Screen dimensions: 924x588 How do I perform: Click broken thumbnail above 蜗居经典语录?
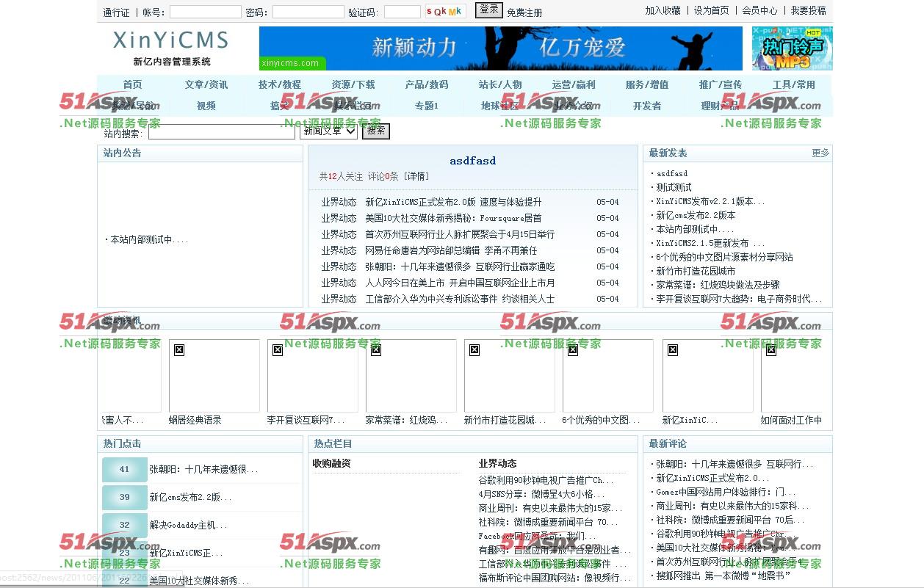click(x=214, y=376)
